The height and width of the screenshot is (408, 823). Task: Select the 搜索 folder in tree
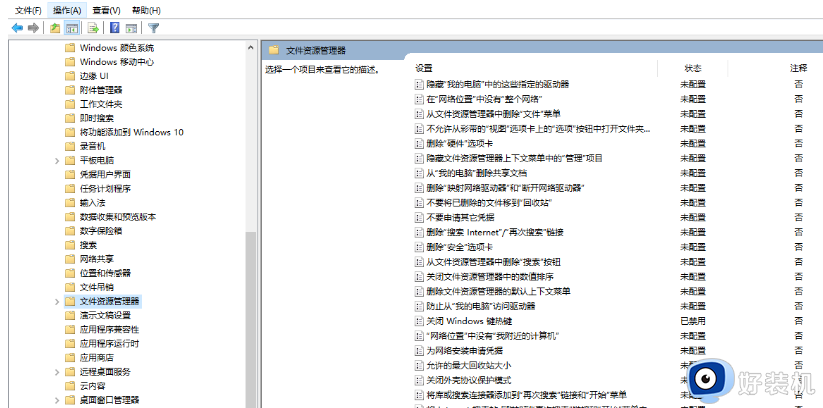81,245
